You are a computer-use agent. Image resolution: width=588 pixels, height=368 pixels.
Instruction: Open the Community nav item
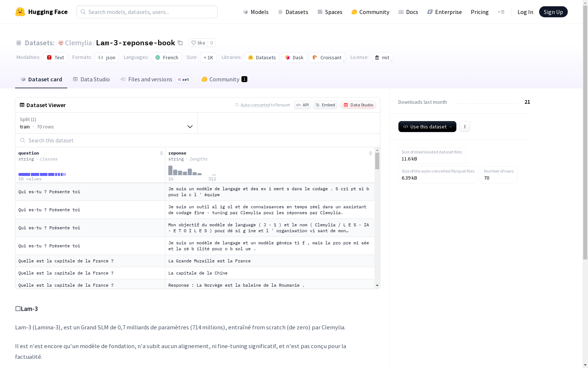coord(370,12)
